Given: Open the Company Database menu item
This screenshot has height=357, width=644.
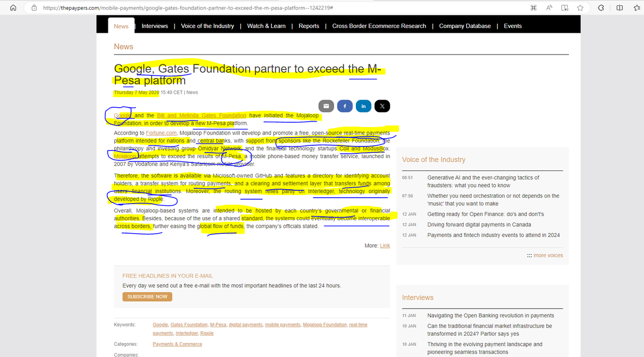Looking at the screenshot, I should pos(465,26).
